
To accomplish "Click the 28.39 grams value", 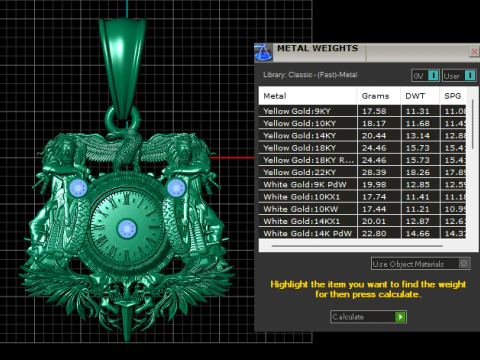I will (x=374, y=172).
